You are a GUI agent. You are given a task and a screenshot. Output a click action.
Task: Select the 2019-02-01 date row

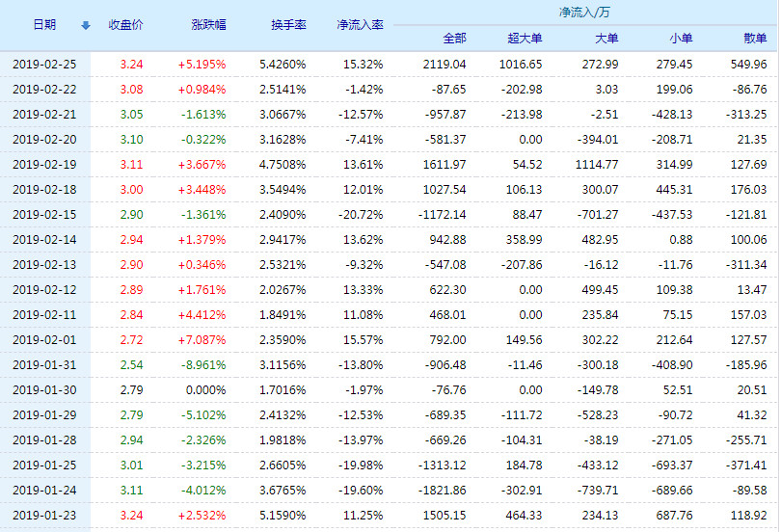click(x=44, y=339)
